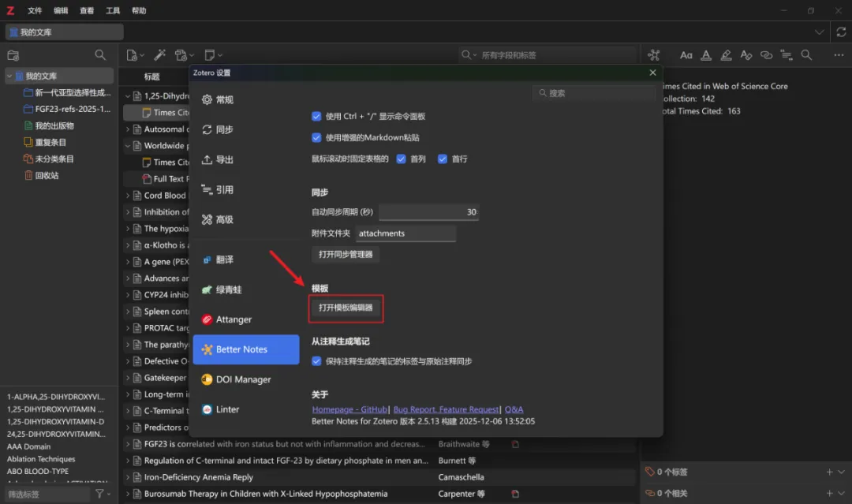
Task: Click the auto-sync period input showing 30
Action: pos(428,212)
